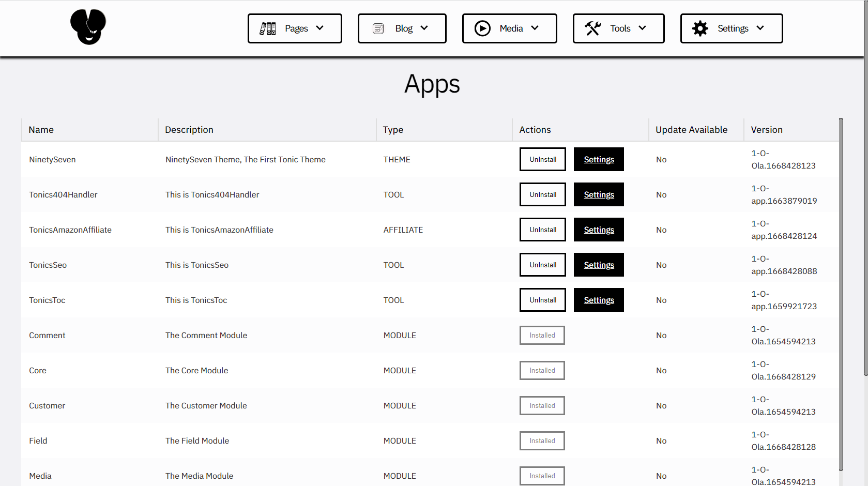Screen dimensions: 868x486
Task: Open Settings for TonicsSeo
Action: point(599,265)
